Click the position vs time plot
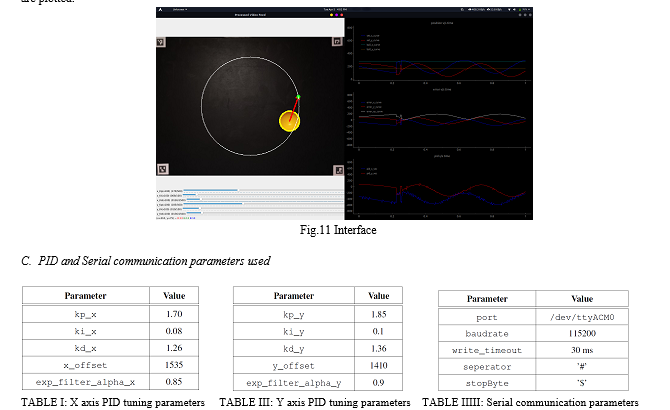This screenshot has width=670, height=410. click(439, 52)
